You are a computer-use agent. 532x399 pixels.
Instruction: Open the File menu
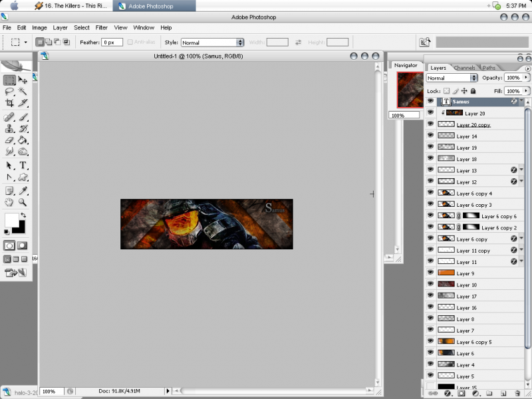pyautogui.click(x=7, y=28)
